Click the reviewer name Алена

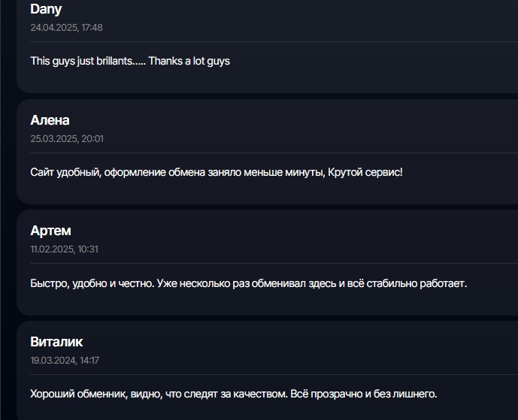pyautogui.click(x=50, y=120)
